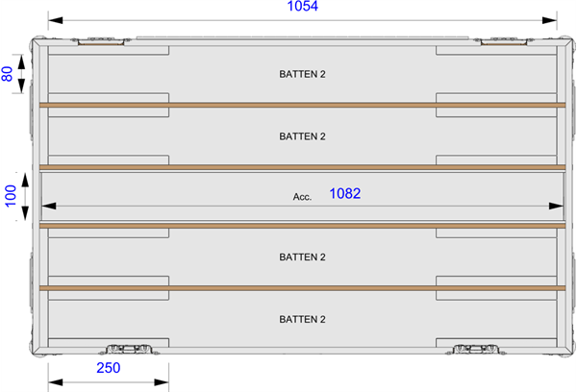Select the bottom-right butterfly latch
This screenshot has width=577, height=392.
[474, 348]
